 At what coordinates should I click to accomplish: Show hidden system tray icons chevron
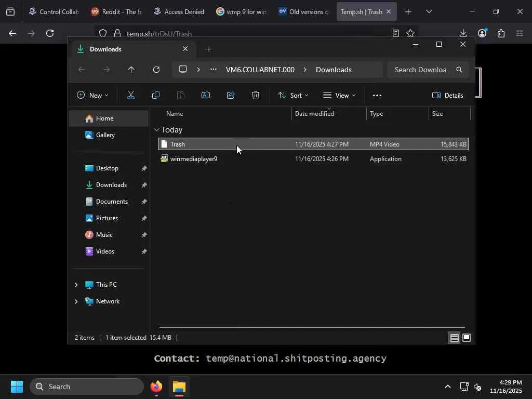coord(447,387)
